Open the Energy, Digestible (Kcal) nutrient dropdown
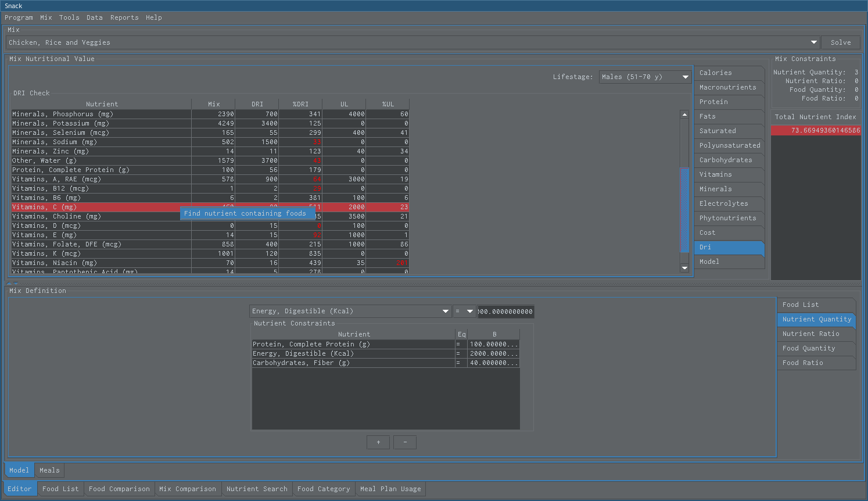 [350, 311]
